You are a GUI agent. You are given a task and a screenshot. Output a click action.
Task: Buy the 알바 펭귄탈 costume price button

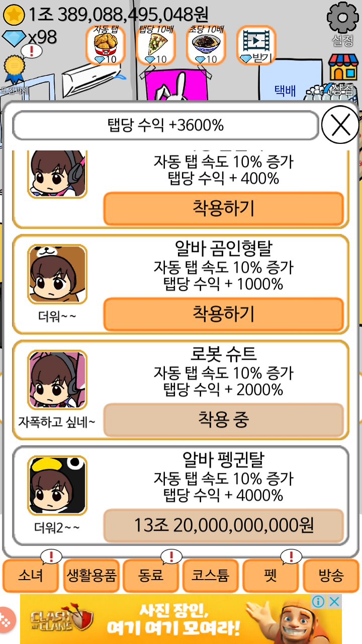[x=224, y=526]
